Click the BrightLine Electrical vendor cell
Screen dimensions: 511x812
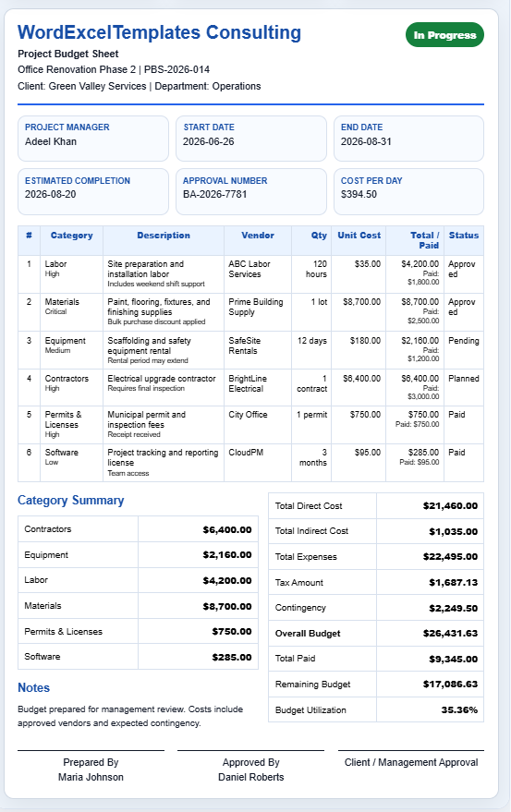(x=258, y=387)
